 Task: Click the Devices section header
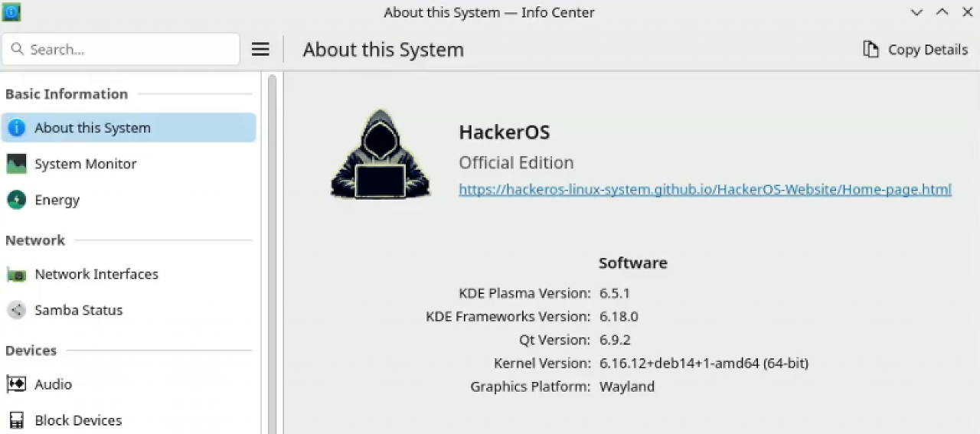tap(31, 351)
